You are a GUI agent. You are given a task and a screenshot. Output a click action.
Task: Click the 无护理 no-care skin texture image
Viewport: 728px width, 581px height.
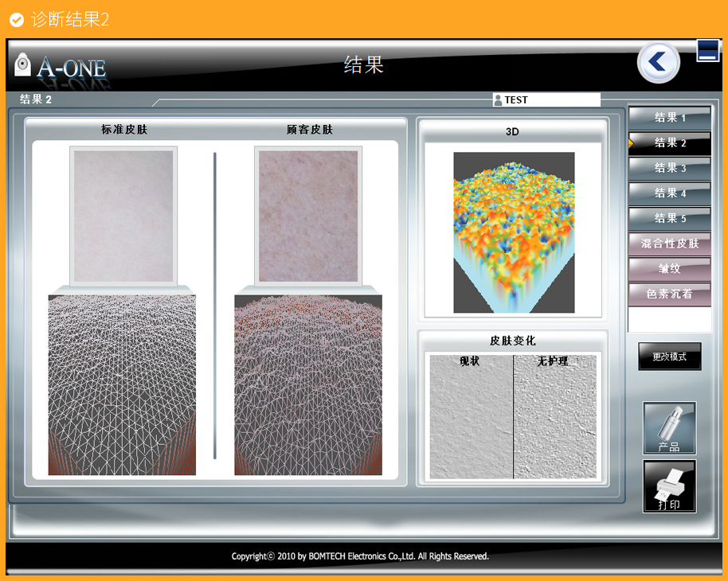(555, 417)
